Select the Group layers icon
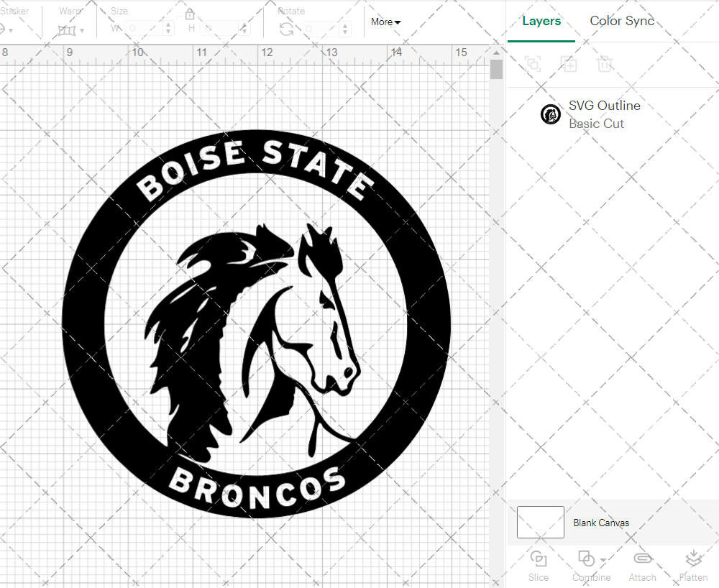The height and width of the screenshot is (588, 719). (x=533, y=64)
